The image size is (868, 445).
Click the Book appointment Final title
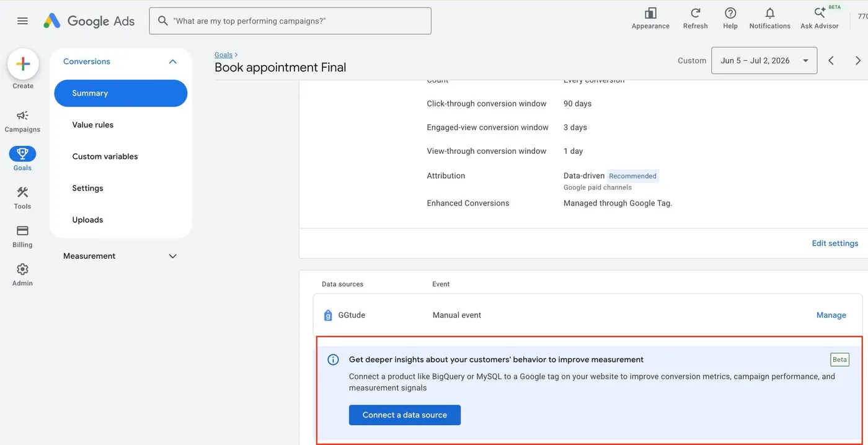(x=280, y=68)
